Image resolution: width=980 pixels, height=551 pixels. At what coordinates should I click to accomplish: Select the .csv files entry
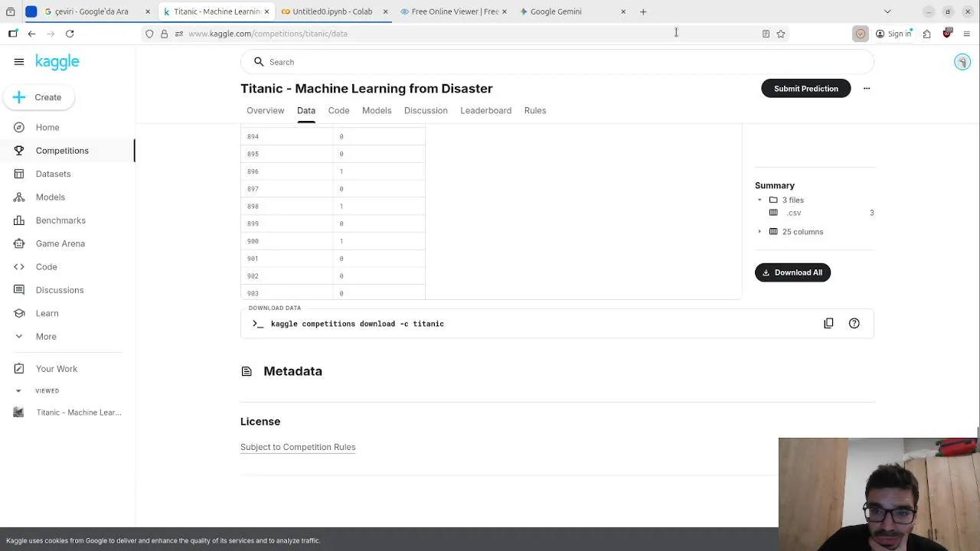pyautogui.click(x=794, y=214)
